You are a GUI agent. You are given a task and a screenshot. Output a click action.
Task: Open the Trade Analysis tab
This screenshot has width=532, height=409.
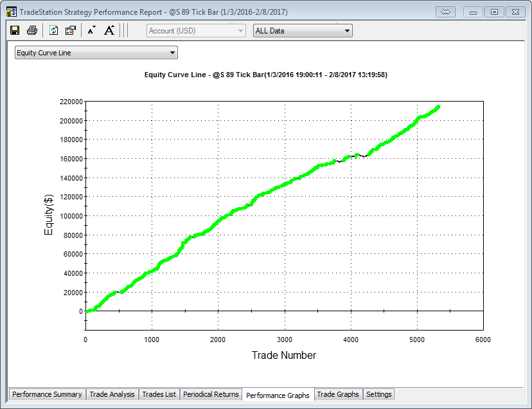coord(112,394)
